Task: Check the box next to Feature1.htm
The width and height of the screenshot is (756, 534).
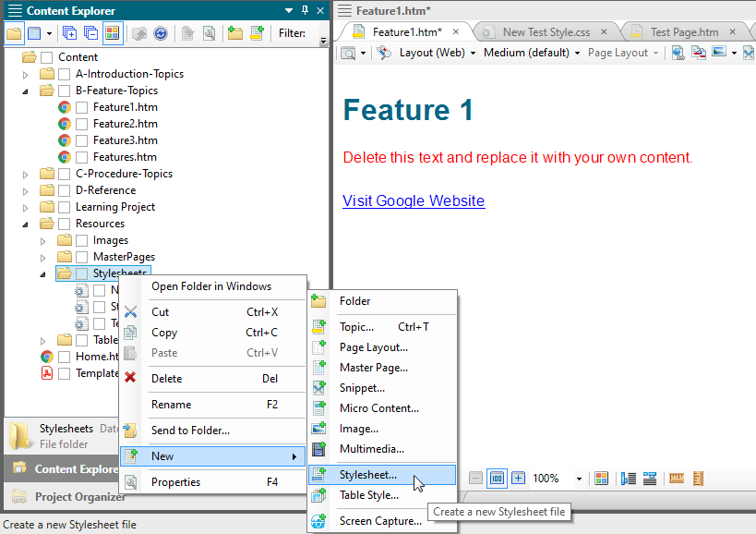Action: coord(82,107)
